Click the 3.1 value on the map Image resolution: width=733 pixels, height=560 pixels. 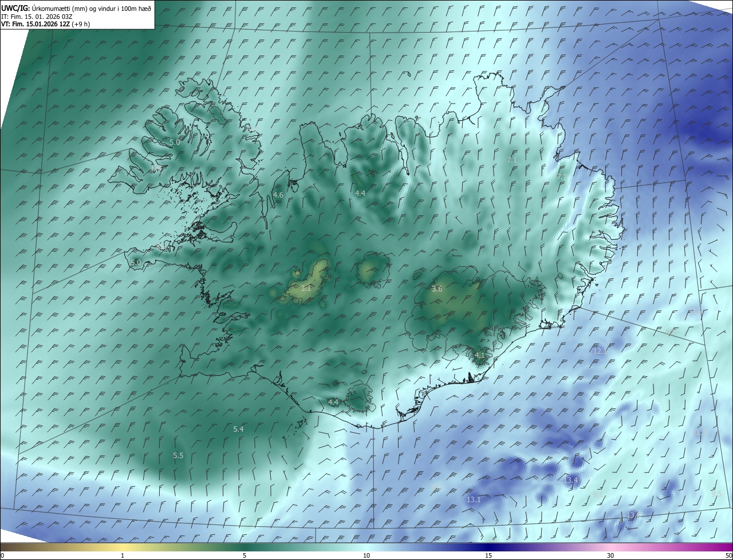(x=306, y=289)
